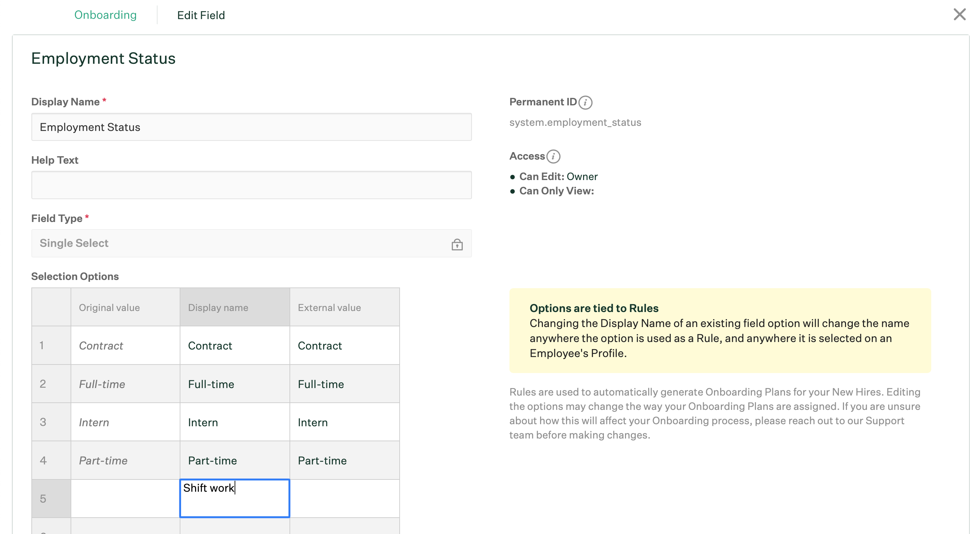Close the Edit Field panel
Image resolution: width=980 pixels, height=534 pixels.
point(960,14)
